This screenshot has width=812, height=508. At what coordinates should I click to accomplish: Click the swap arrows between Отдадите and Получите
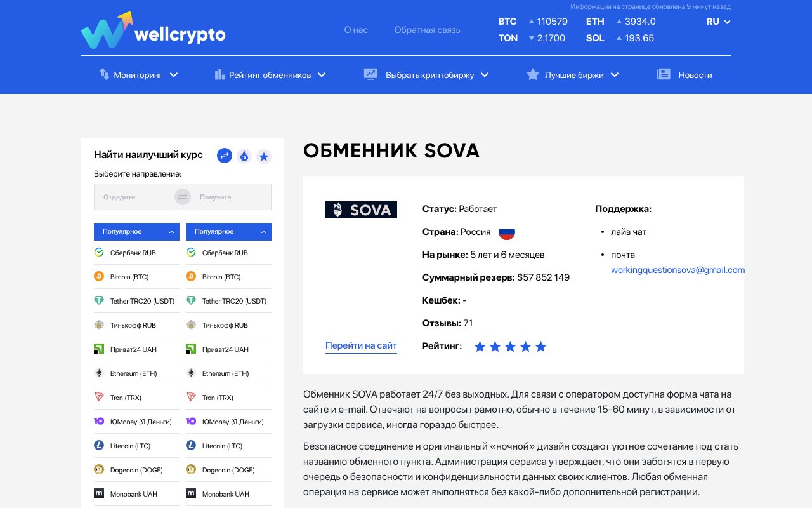[x=183, y=196]
